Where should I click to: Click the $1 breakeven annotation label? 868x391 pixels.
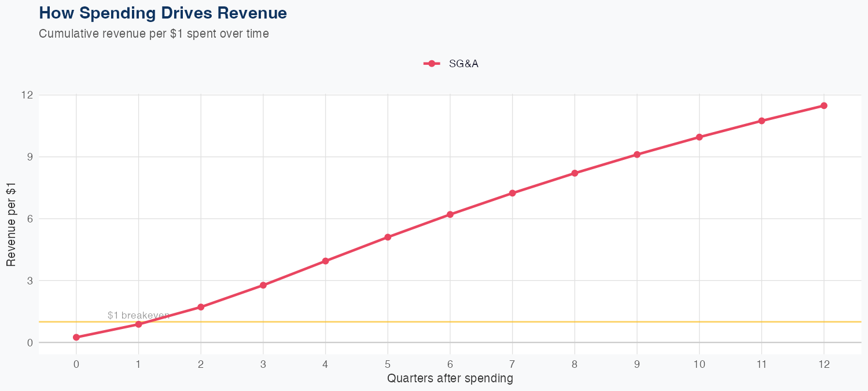[138, 315]
